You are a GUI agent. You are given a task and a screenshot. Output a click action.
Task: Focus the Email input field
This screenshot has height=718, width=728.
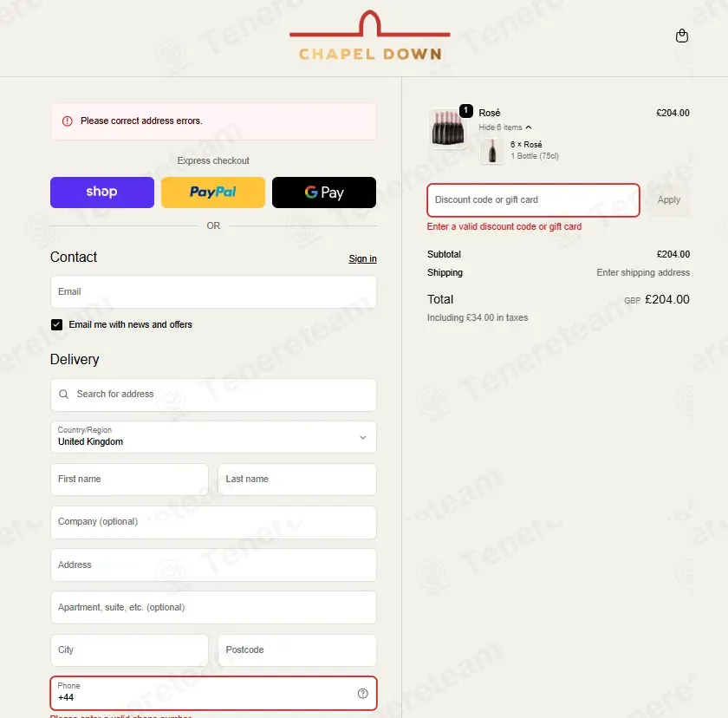tap(213, 291)
